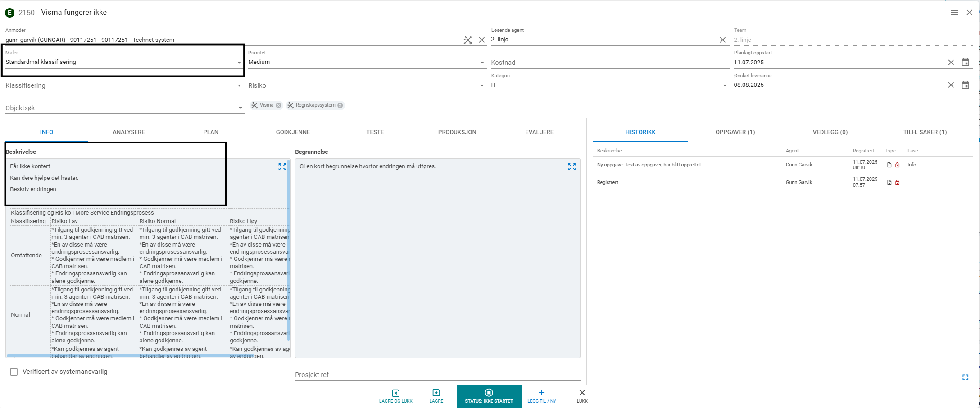Viewport: 980px width, 408px height.
Task: Click the 'Omfattende' table row label
Action: click(x=26, y=256)
